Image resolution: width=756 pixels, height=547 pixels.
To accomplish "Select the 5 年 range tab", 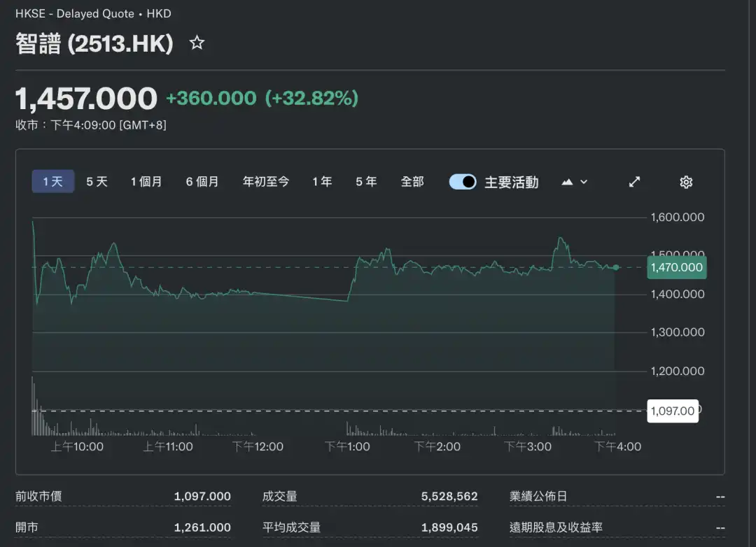I will point(366,182).
